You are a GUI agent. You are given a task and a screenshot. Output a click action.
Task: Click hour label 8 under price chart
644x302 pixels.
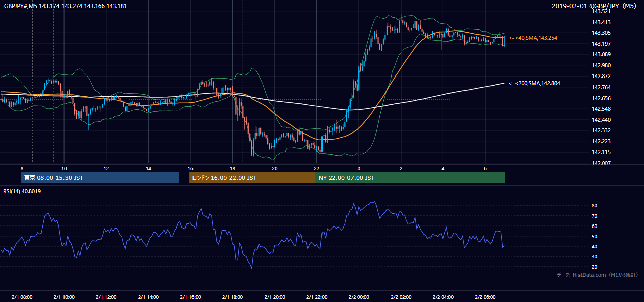click(22, 168)
